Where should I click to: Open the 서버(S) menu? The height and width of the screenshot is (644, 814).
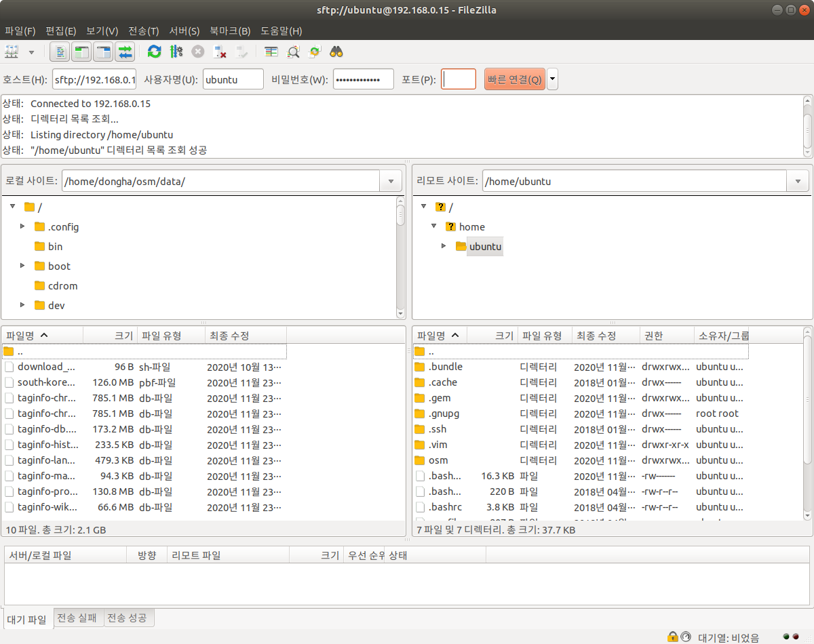pyautogui.click(x=185, y=31)
